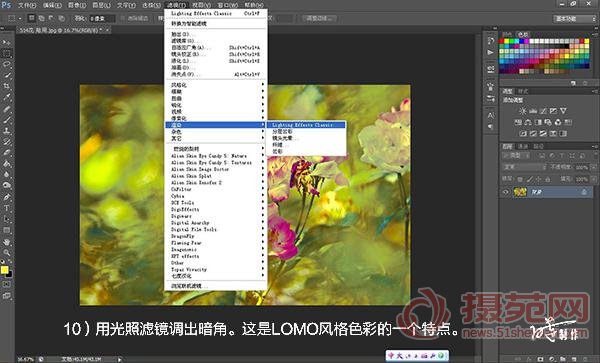Create new swatch in Swatches panel

(x=573, y=83)
